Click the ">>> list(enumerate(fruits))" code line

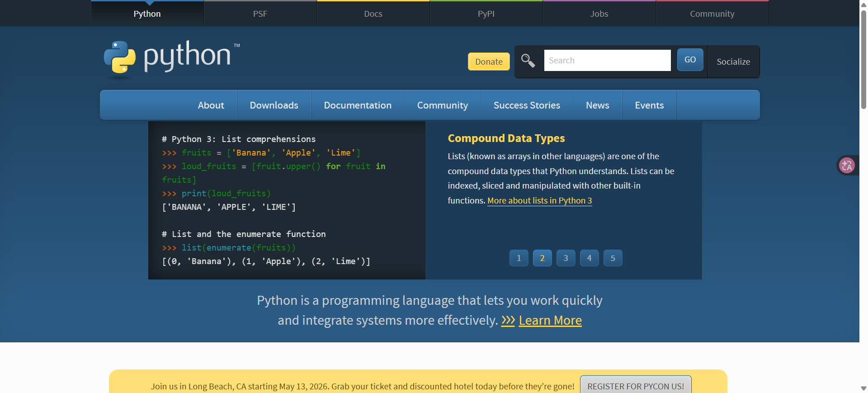tap(229, 248)
